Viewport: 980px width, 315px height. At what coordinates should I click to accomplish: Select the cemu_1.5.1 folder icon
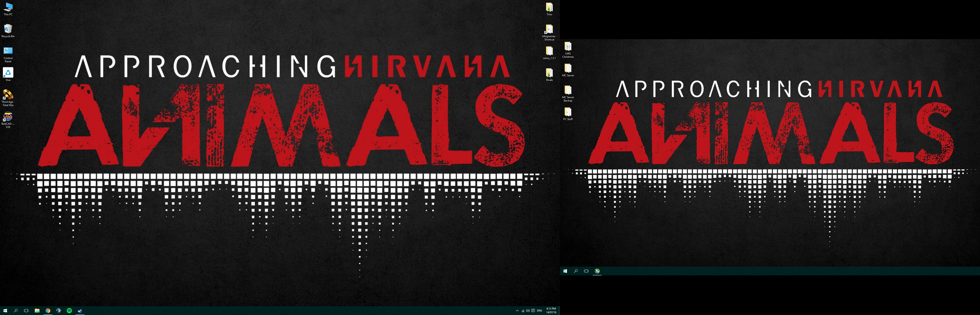(x=549, y=53)
